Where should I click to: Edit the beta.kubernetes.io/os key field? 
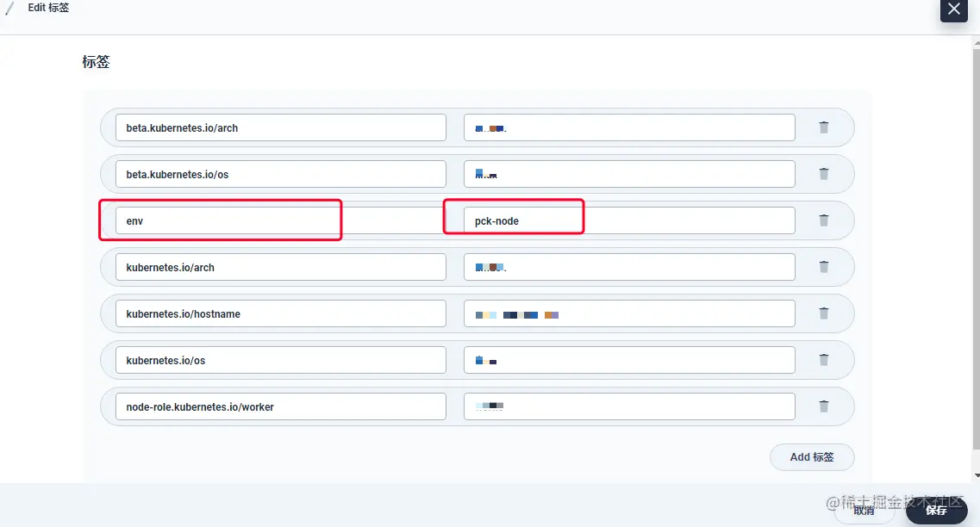tap(281, 174)
